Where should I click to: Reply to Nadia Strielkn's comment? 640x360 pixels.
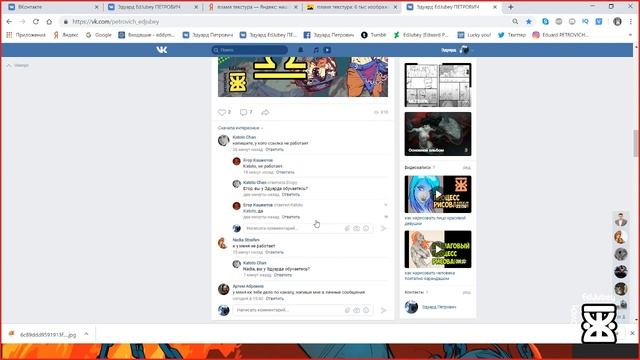(274, 252)
